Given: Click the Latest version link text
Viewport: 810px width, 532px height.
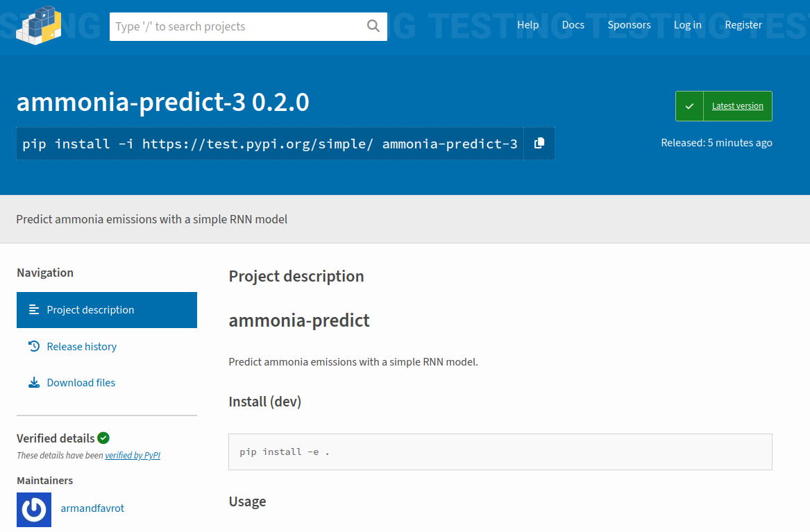Looking at the screenshot, I should 737,106.
